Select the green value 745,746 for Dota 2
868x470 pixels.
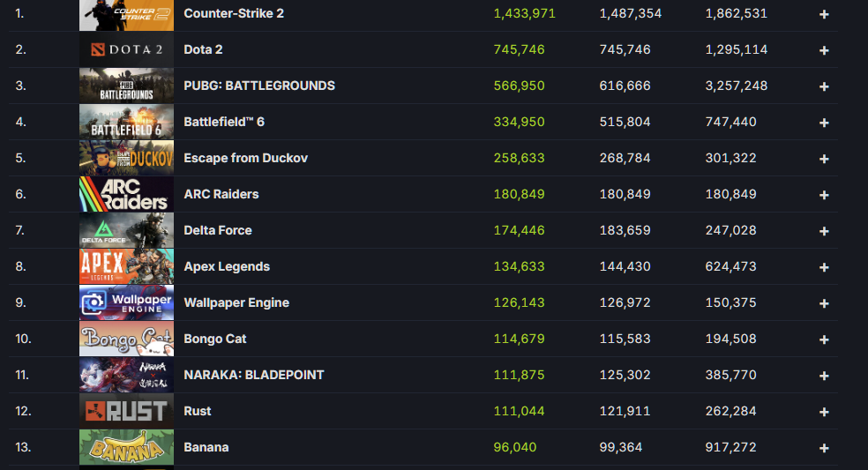(x=520, y=49)
